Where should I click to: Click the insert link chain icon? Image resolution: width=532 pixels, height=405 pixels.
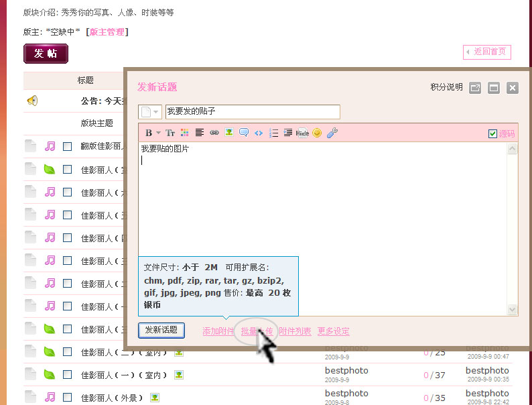tap(214, 133)
